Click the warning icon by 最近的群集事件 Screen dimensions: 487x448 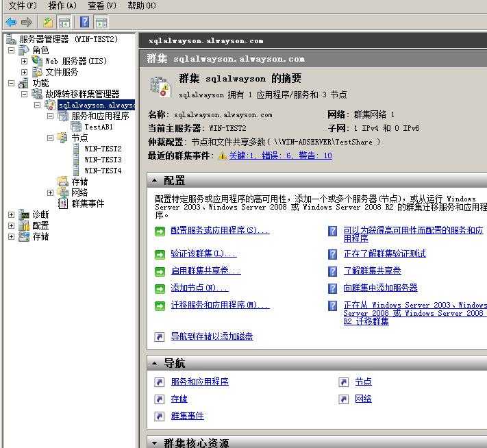point(223,155)
